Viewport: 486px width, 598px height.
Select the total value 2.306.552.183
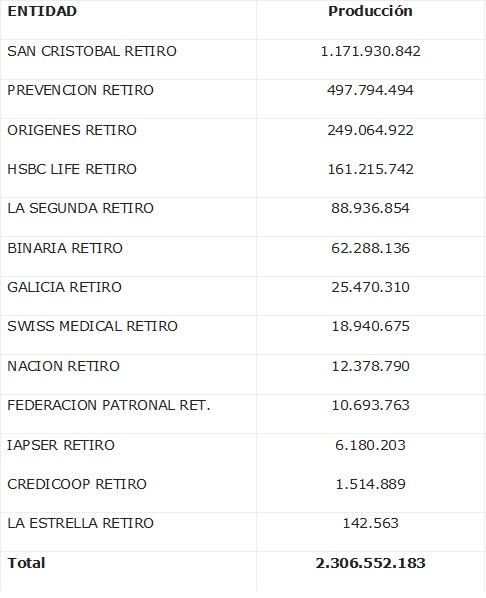click(x=370, y=563)
